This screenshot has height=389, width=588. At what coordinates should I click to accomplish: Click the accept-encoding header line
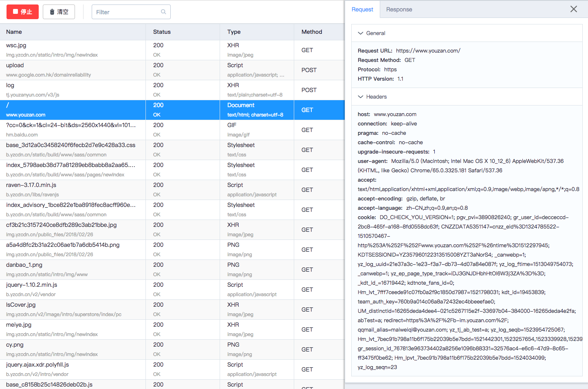(x=401, y=198)
